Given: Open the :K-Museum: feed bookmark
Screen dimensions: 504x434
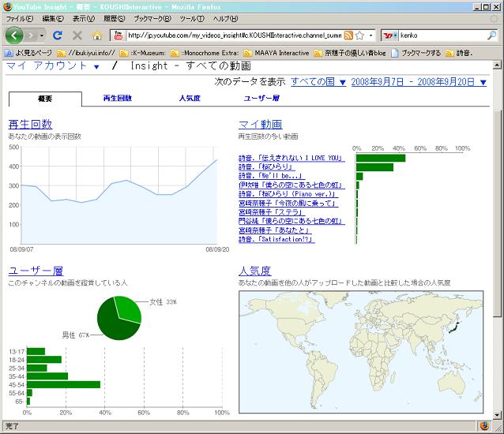Looking at the screenshot, I should (x=142, y=54).
